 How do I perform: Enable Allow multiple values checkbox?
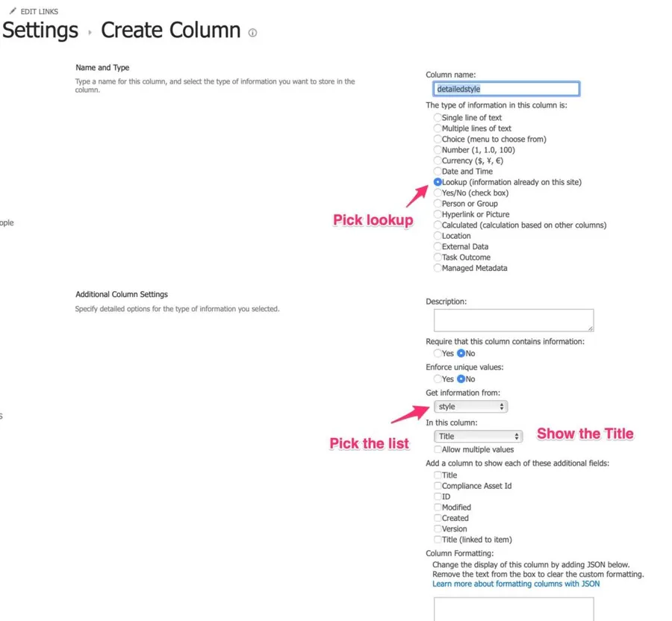438,450
